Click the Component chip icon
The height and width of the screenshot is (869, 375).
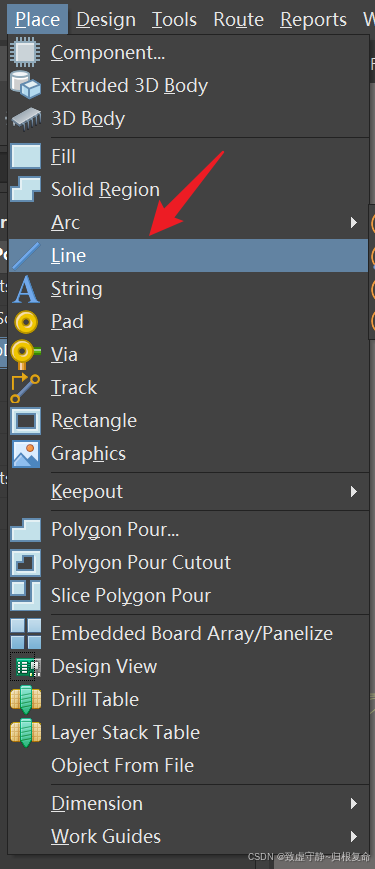pos(25,52)
